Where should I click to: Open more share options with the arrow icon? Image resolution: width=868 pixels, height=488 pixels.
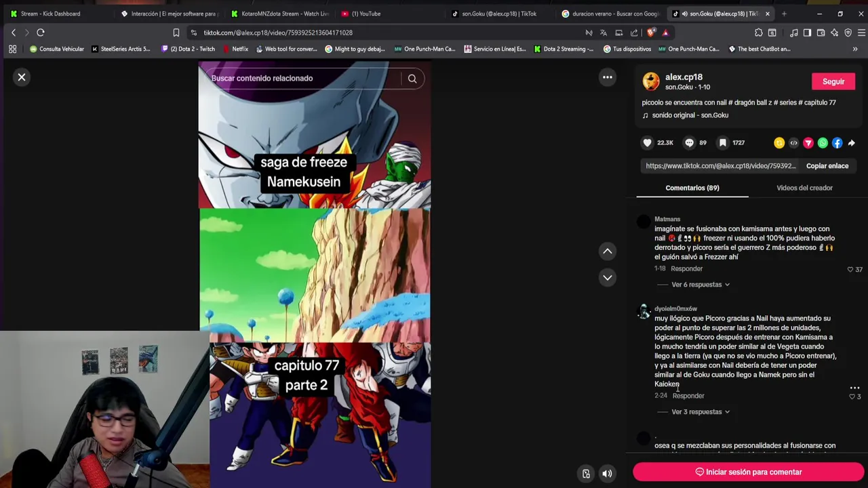coord(852,143)
